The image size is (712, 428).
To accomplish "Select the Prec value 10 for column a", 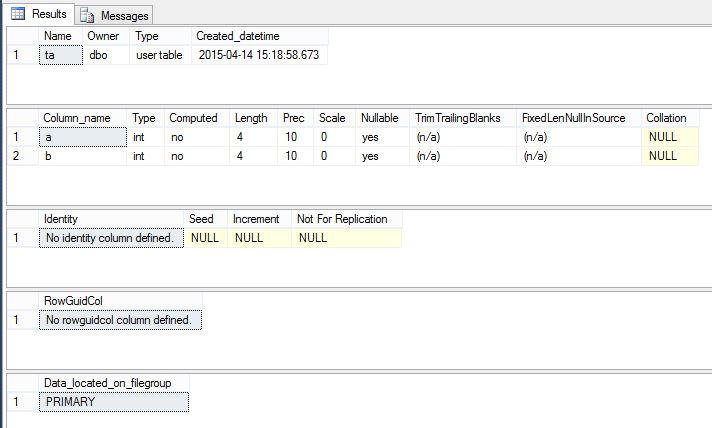I will (296, 137).
